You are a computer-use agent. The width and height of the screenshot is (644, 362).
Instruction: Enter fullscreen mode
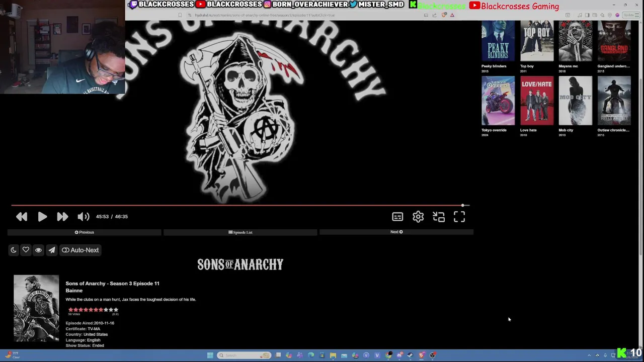point(459,217)
